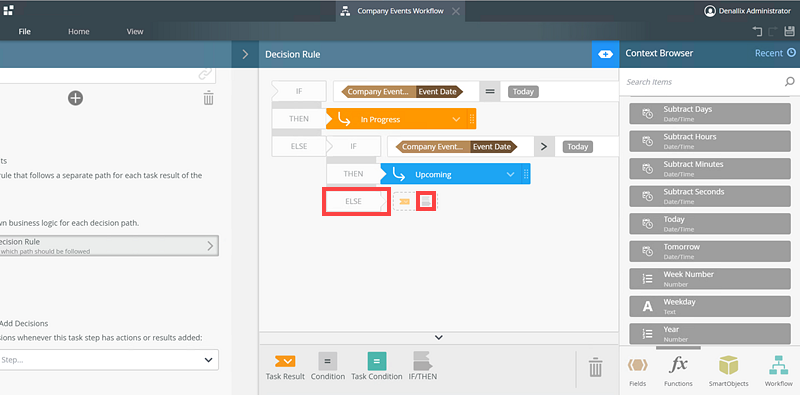
Task: Select the Week Number function
Action: [710, 279]
